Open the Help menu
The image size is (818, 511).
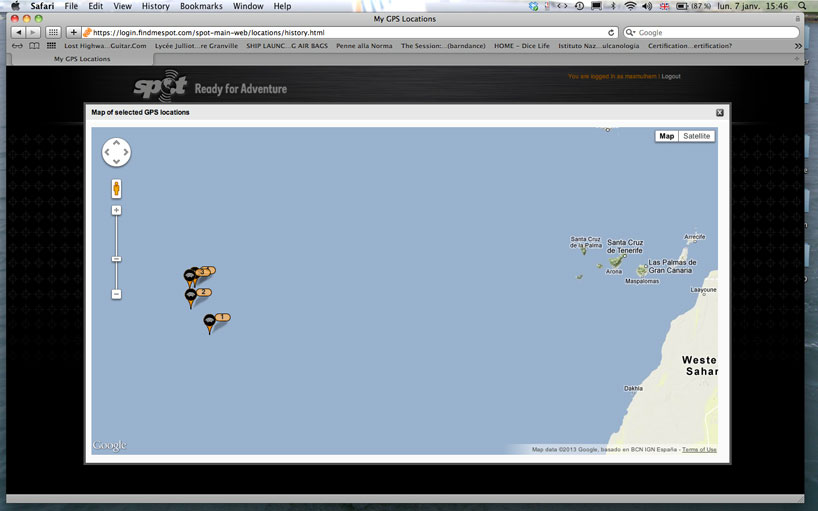282,6
